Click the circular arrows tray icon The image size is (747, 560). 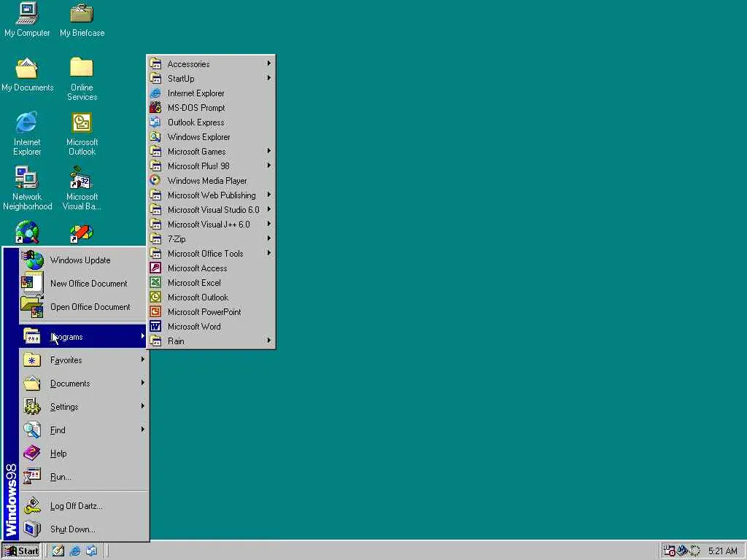(x=695, y=551)
